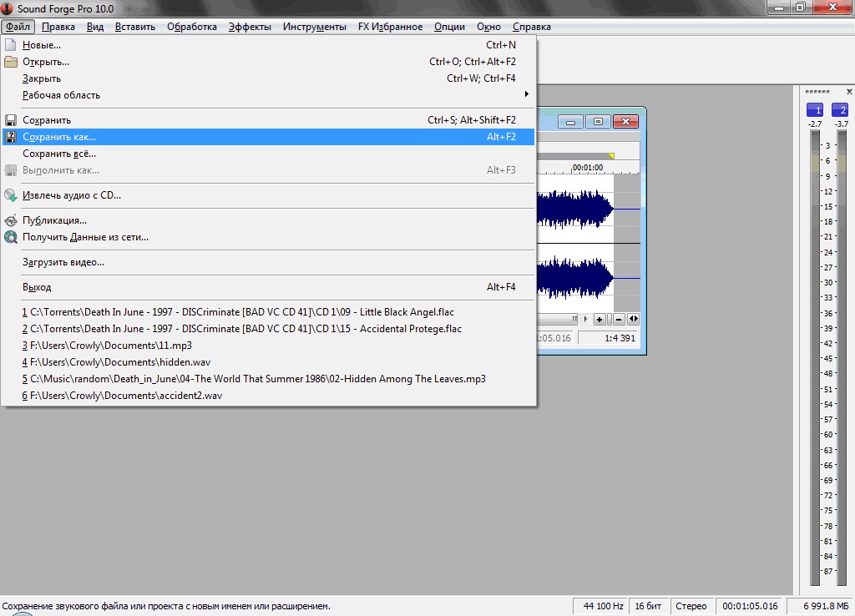Open the Вид menu
Viewport: 855px width, 616px height.
(95, 27)
